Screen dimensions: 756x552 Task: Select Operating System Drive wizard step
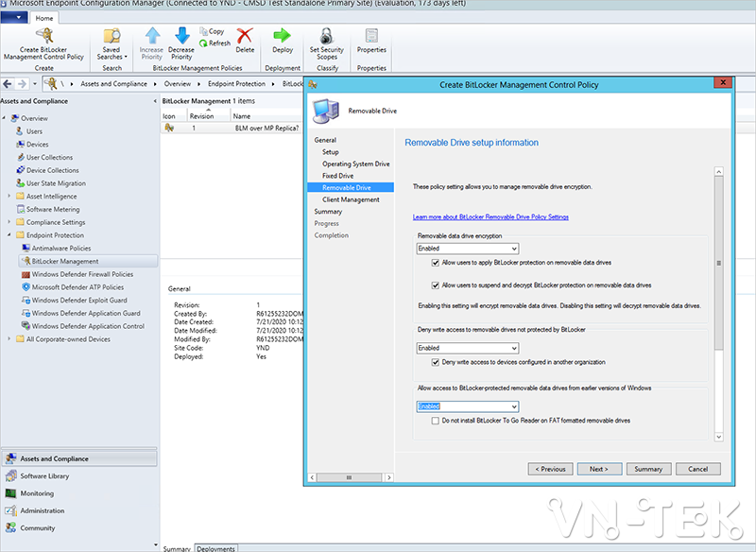click(355, 164)
